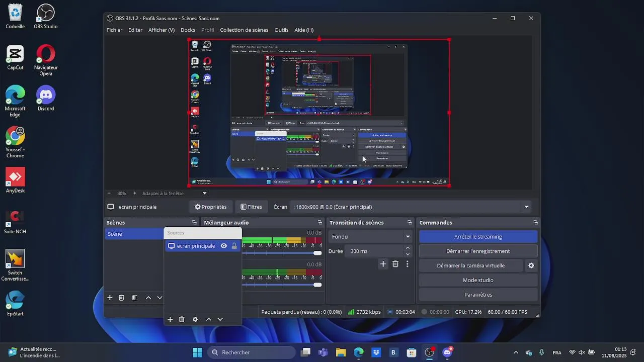Float the Transition de scènes dock pop-out icon

410,223
